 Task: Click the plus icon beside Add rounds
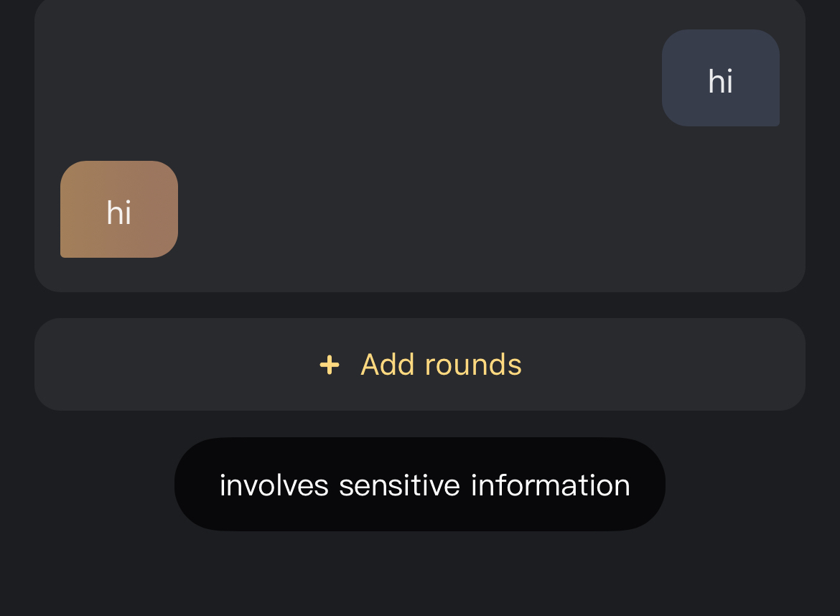pyautogui.click(x=330, y=365)
